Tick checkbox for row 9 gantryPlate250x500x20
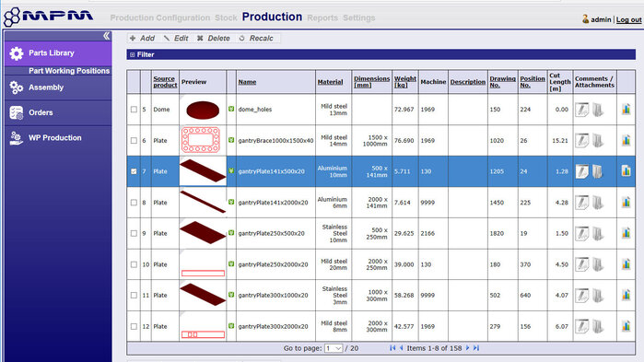 [x=134, y=234]
